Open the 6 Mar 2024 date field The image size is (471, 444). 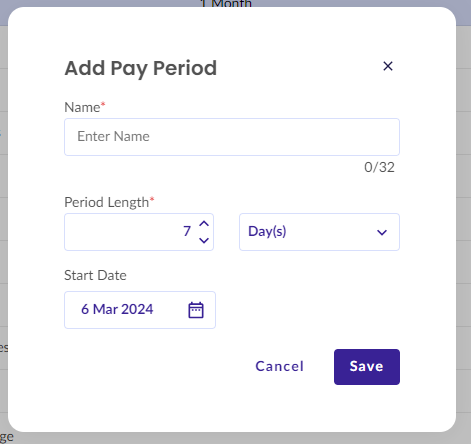[140, 310]
